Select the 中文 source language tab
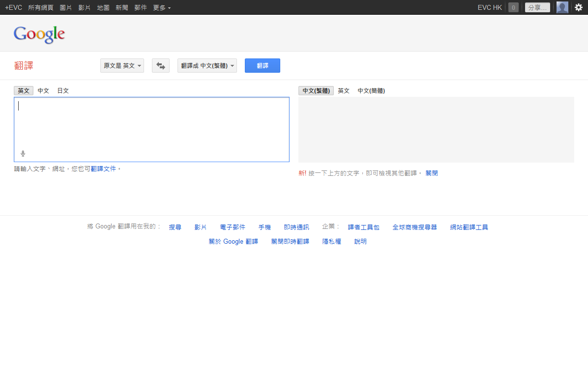This screenshot has height=365, width=588. pos(43,91)
